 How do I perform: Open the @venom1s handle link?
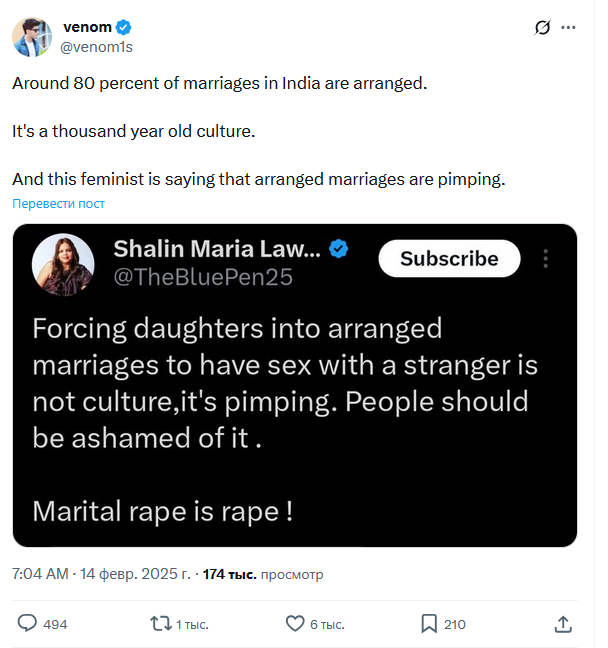tap(97, 46)
